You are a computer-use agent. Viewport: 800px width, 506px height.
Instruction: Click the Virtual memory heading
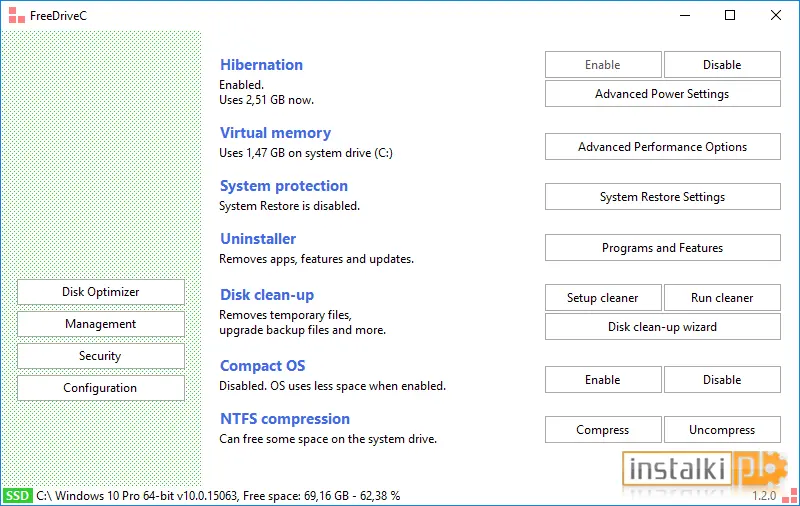(x=276, y=133)
